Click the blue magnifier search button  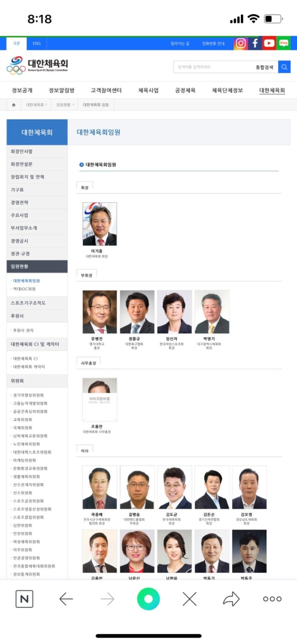tap(284, 67)
